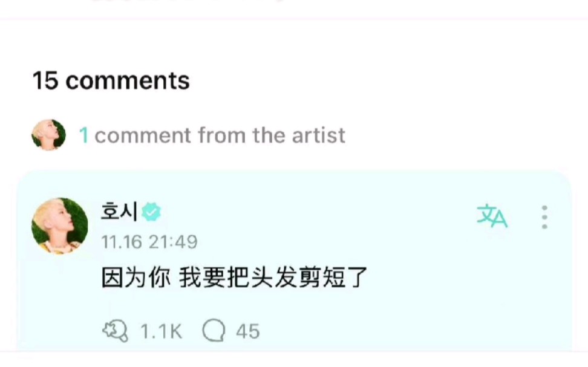
Task: Open the three-dot menu on 호시's comment
Action: click(x=544, y=217)
